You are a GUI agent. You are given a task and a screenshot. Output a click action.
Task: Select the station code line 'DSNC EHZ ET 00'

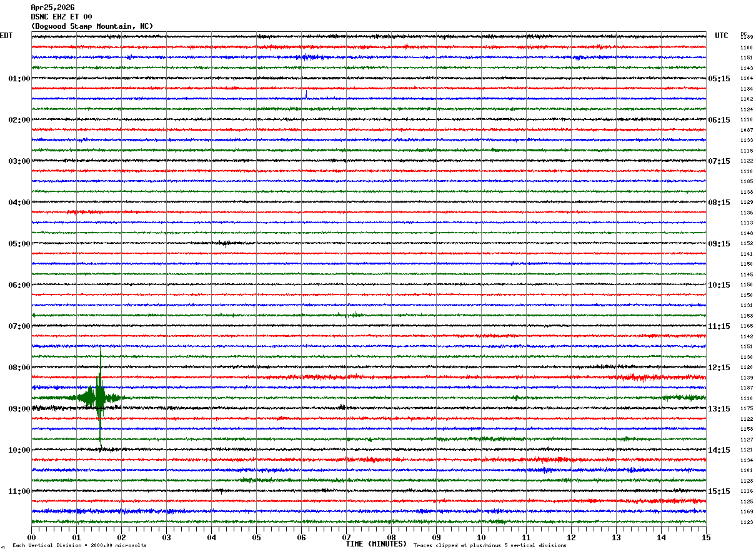pyautogui.click(x=61, y=17)
